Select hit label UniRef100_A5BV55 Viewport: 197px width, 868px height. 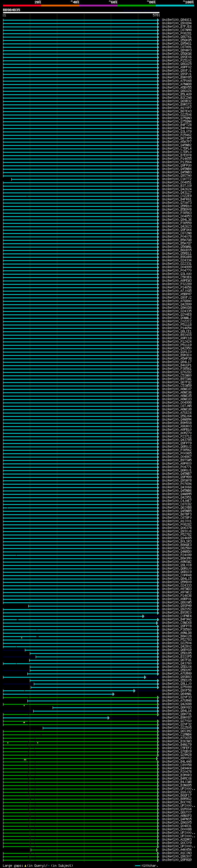click(x=176, y=88)
